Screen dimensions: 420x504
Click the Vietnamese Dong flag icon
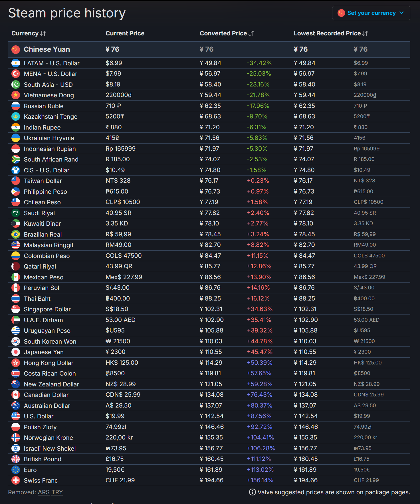[16, 95]
